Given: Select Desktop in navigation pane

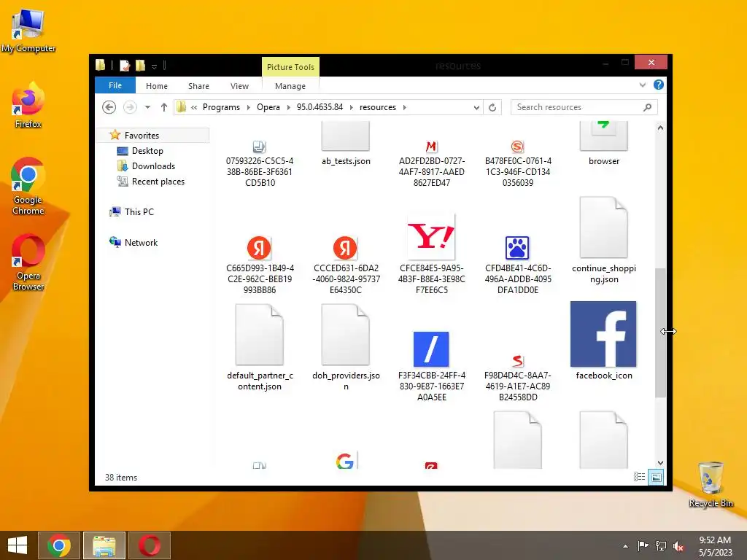Looking at the screenshot, I should pos(147,151).
